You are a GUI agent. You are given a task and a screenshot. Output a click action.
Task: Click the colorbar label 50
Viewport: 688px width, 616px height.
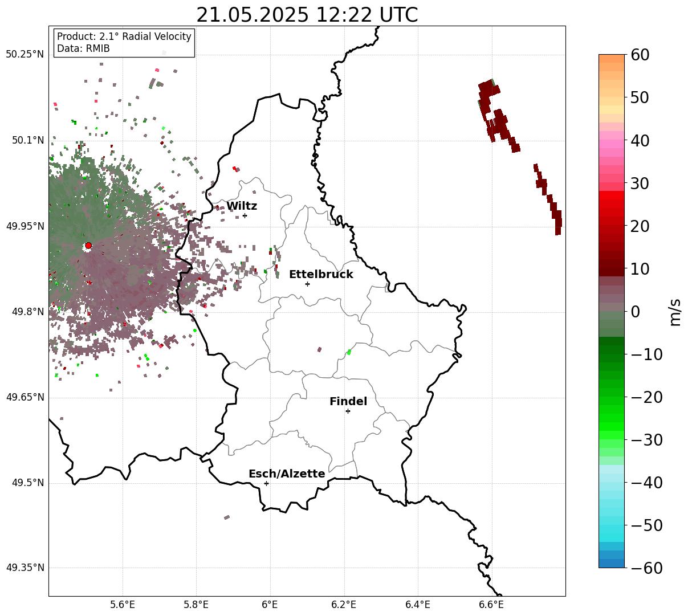click(x=640, y=97)
